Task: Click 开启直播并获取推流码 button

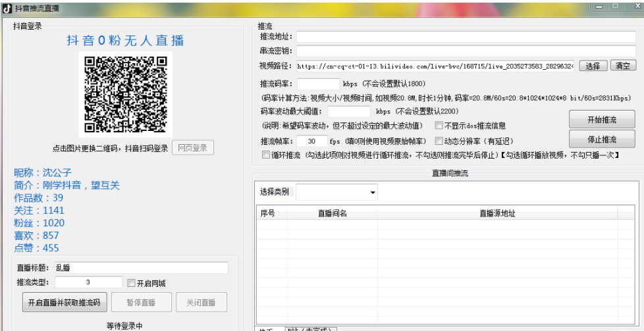Action: pos(63,303)
